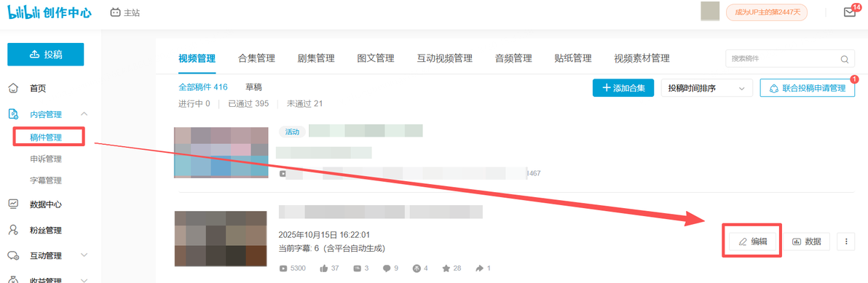The width and height of the screenshot is (868, 283).
Task: Switch to the 图文管理 tab
Action: (x=376, y=59)
